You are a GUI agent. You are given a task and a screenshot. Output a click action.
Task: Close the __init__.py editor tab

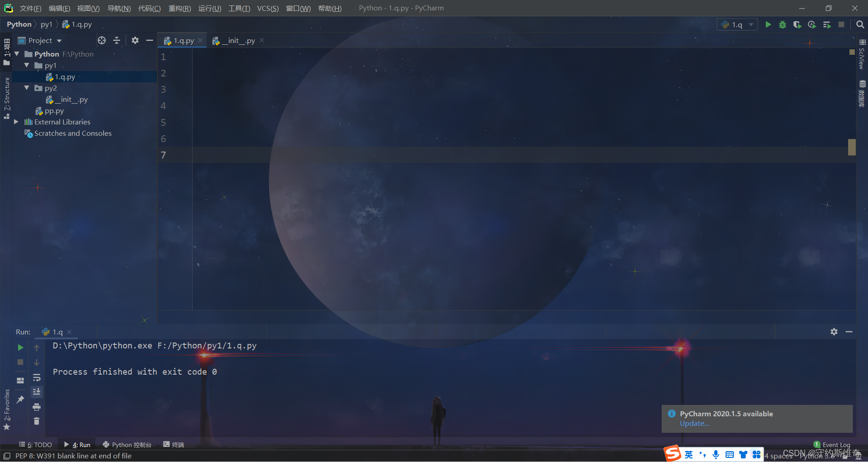262,40
